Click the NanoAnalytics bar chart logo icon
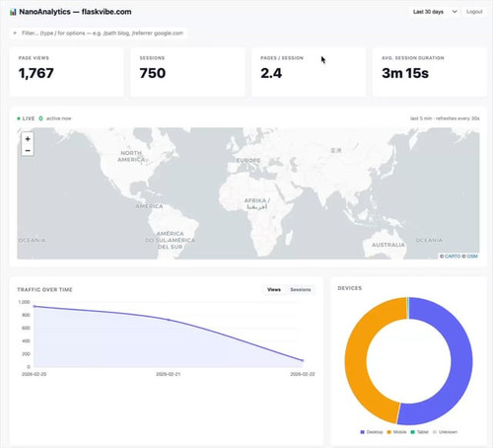493x448 pixels. click(13, 12)
